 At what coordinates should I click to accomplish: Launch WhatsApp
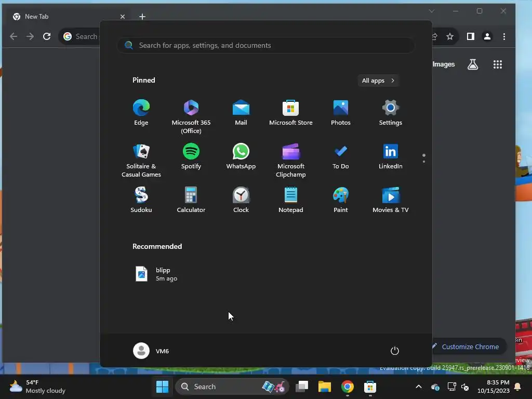coord(241,156)
